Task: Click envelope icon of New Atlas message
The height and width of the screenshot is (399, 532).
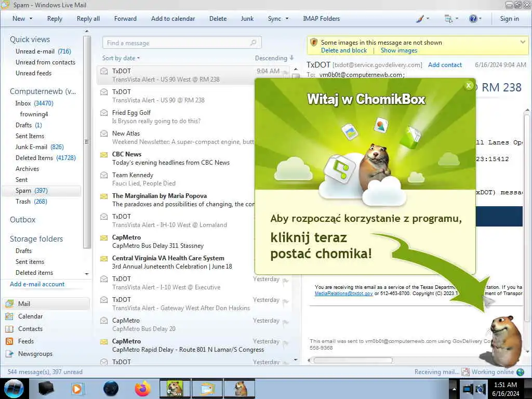Action: pyautogui.click(x=104, y=134)
